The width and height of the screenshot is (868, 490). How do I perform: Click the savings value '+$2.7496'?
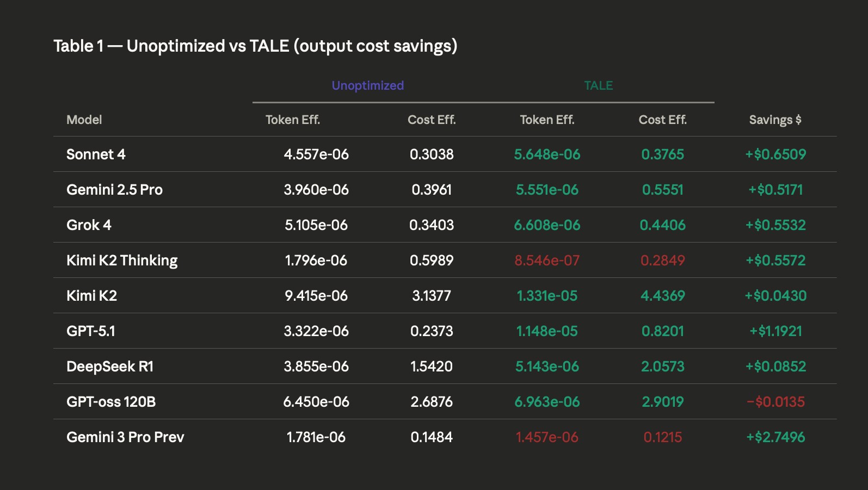pos(775,437)
